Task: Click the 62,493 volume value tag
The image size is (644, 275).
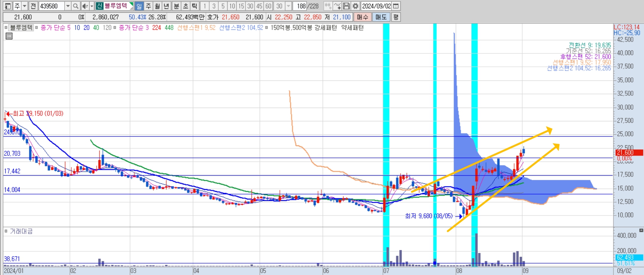Action: pos(629,257)
